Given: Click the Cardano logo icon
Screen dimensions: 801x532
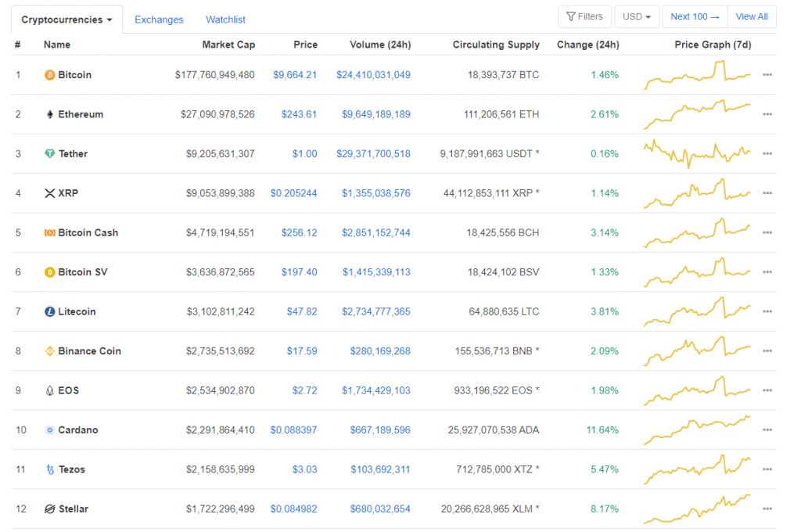Looking at the screenshot, I should coord(49,430).
